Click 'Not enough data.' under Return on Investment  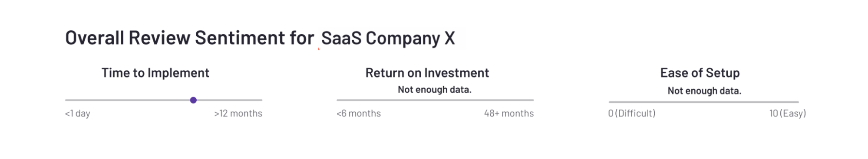pos(435,90)
